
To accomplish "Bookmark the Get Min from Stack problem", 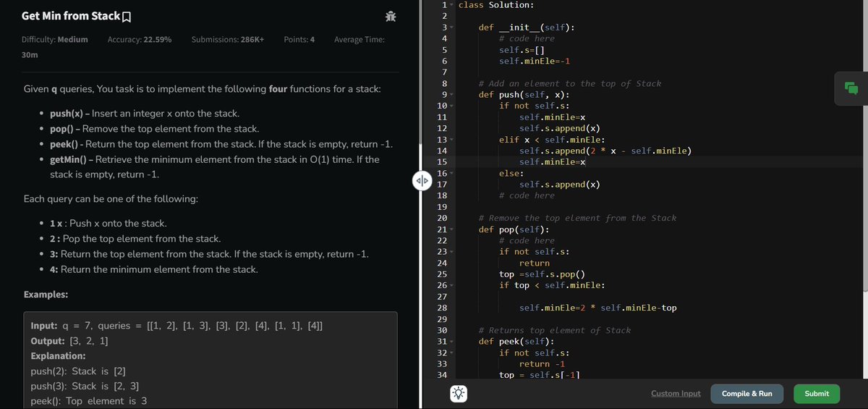I will tap(127, 16).
